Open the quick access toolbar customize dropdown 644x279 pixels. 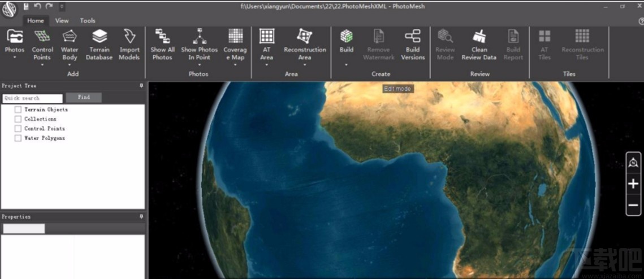tap(62, 7)
